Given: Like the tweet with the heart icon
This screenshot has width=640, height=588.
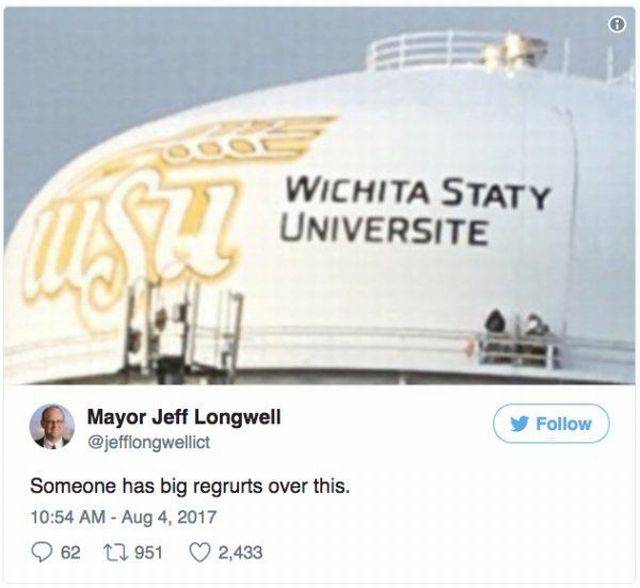Looking at the screenshot, I should pos(200,553).
